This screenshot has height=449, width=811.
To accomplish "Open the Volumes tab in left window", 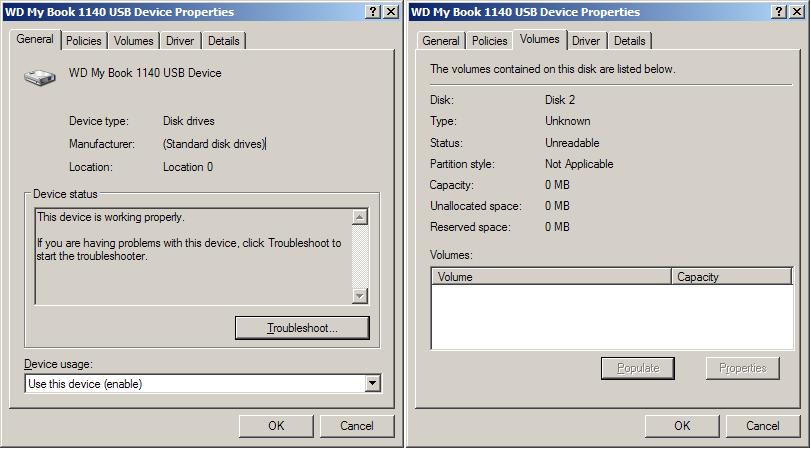I will pyautogui.click(x=133, y=41).
